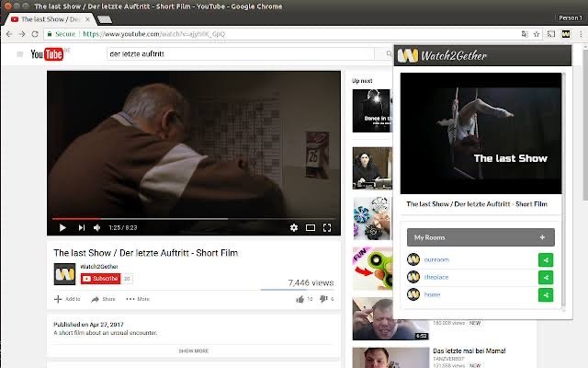This screenshot has height=368, width=588.
Task: Click the YouTube search input field
Action: (x=241, y=53)
